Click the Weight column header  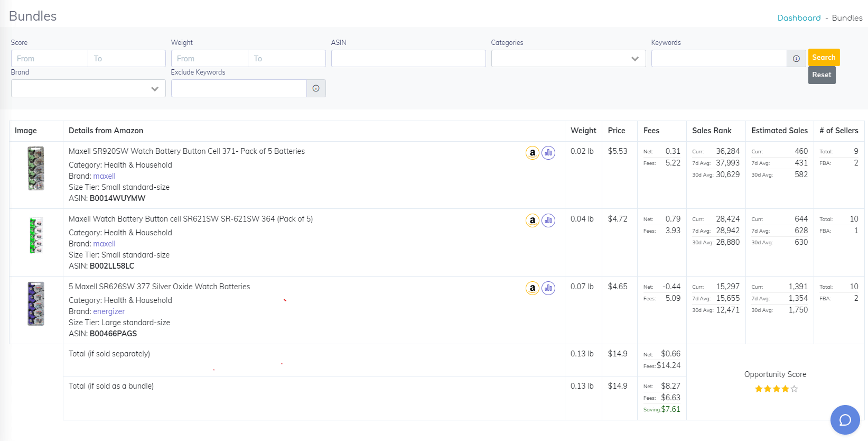point(583,131)
